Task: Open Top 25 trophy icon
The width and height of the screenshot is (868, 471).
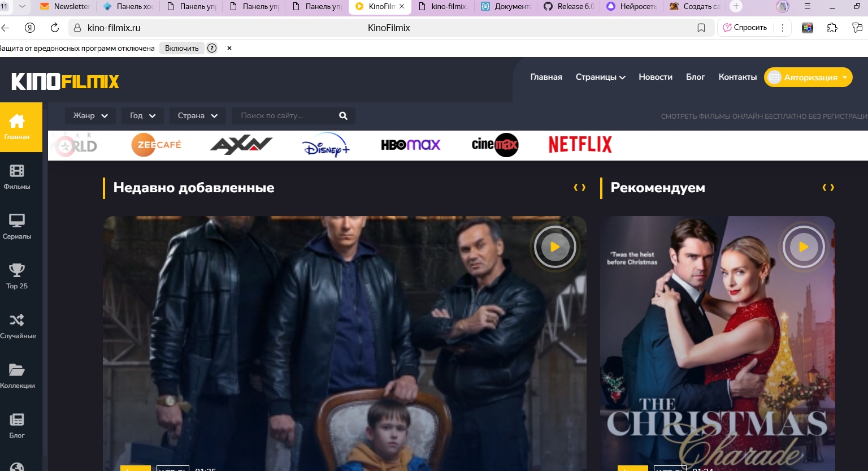Action: tap(17, 276)
